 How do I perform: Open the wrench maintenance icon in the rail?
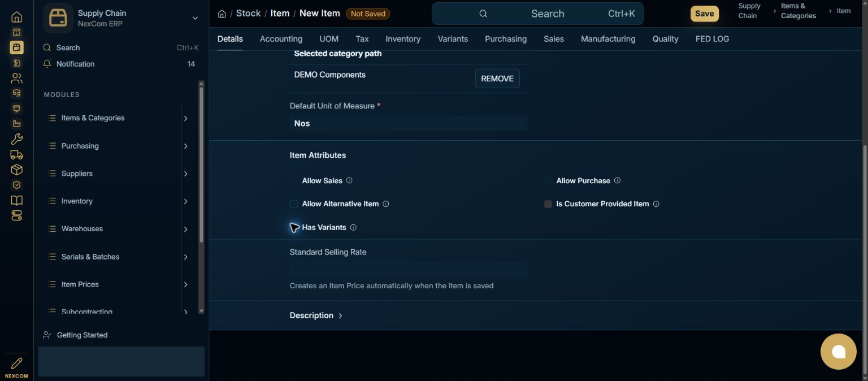click(16, 139)
